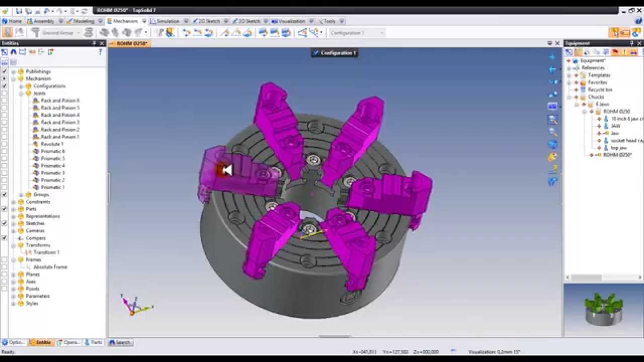
Task: Click the Save icon in the quick access toolbar
Action: (19, 11)
